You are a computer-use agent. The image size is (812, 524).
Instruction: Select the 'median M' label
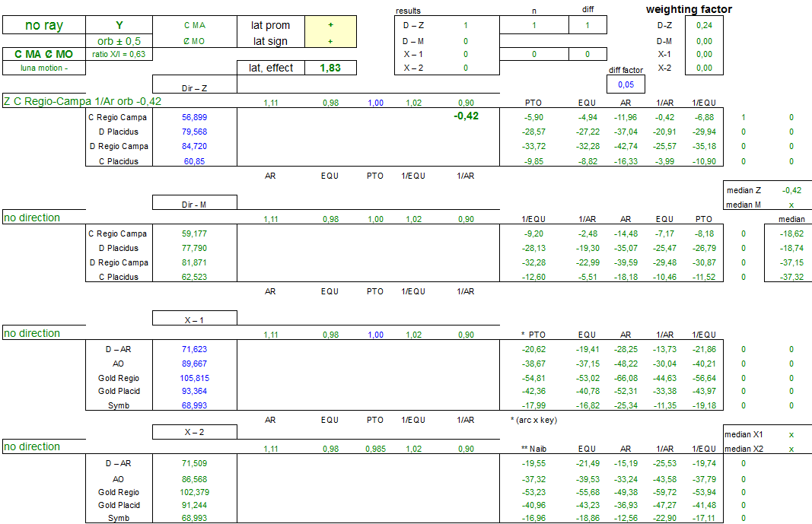point(744,205)
